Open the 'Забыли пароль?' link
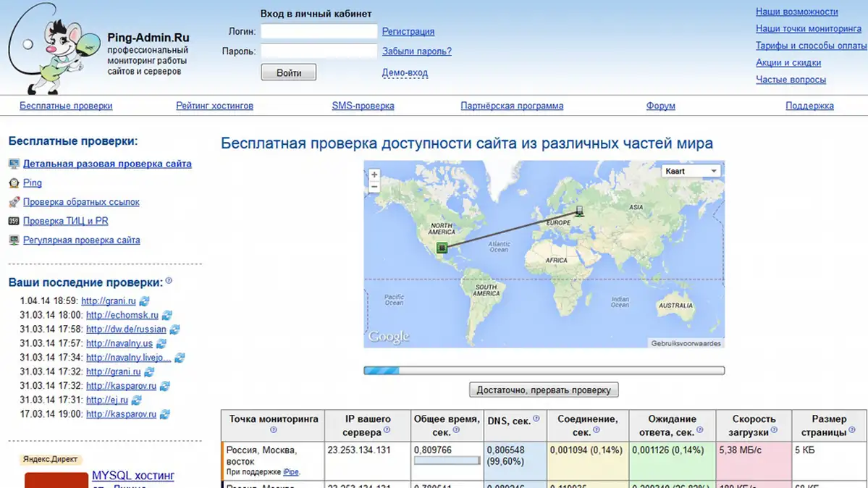This screenshot has width=868, height=488. coord(416,51)
